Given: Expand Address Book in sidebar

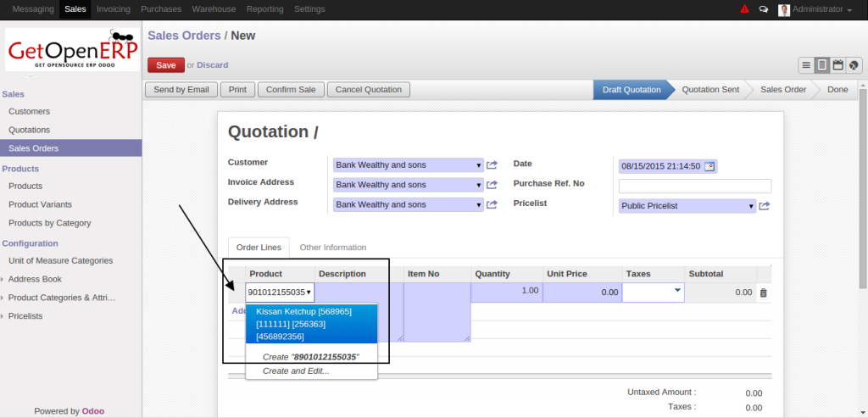Looking at the screenshot, I should (35, 279).
